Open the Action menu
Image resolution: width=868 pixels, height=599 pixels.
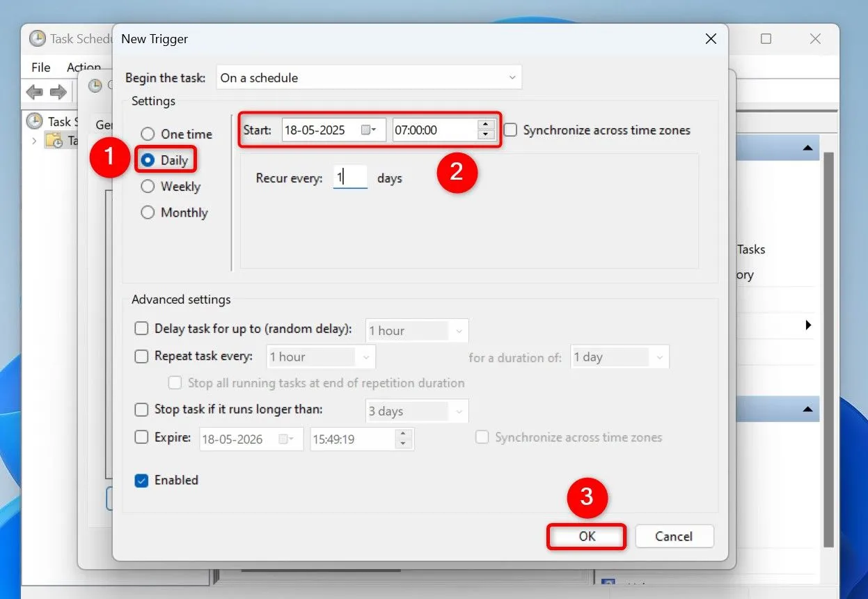84,67
